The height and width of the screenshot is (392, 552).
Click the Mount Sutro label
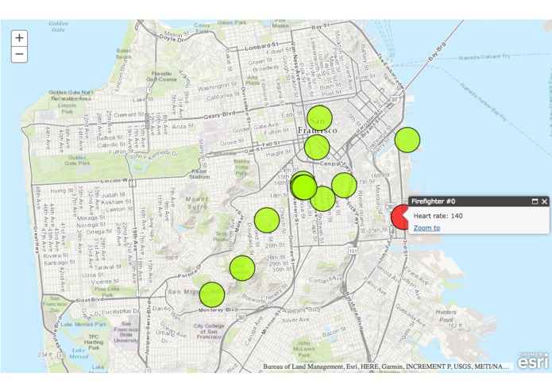[197, 203]
